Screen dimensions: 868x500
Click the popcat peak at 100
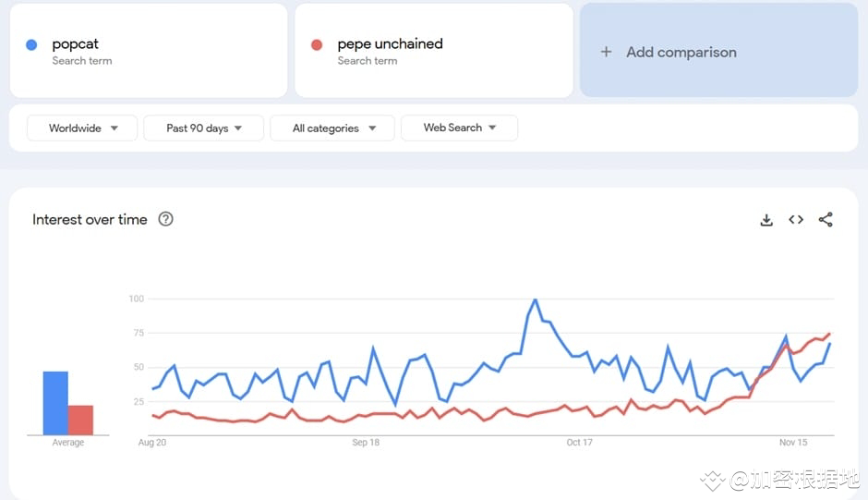(536, 299)
